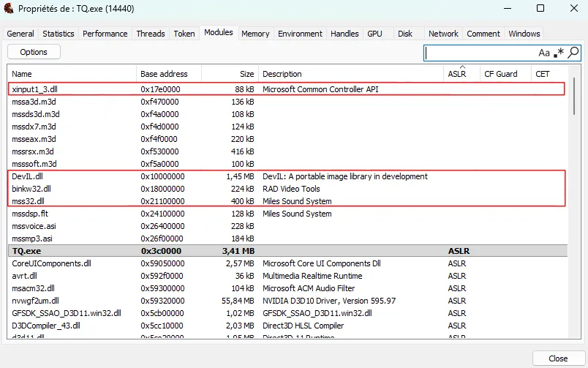Select the mssvoice.asi row
This screenshot has width=588, height=368.
click(287, 226)
